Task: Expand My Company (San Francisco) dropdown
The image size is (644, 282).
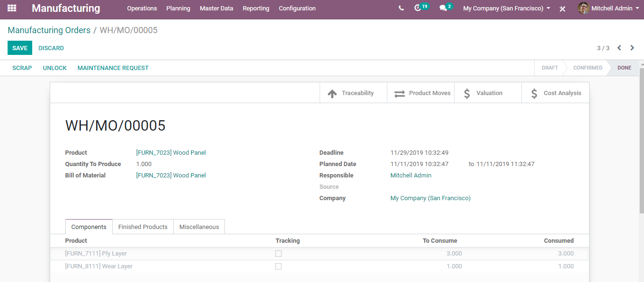Action: [x=507, y=9]
